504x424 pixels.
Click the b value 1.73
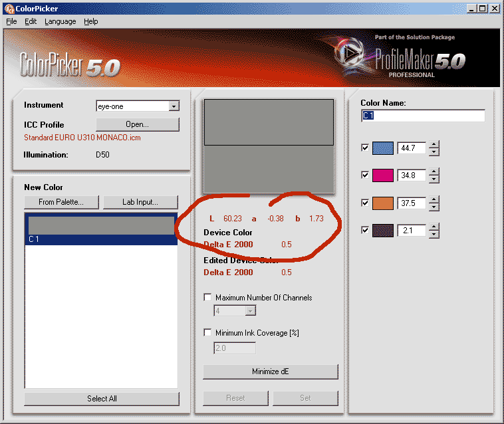coord(316,219)
